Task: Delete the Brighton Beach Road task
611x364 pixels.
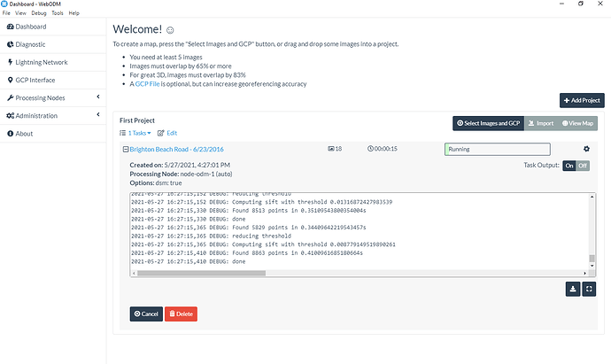Action: [181, 314]
